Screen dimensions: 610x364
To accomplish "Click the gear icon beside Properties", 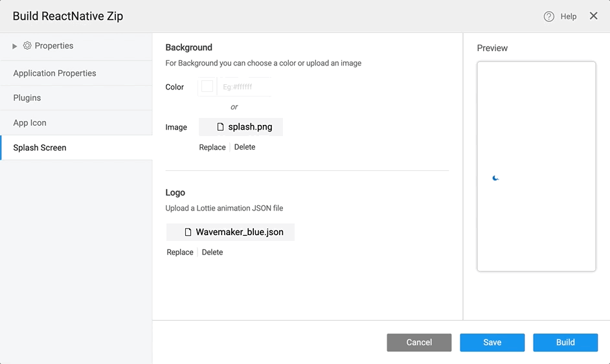I will pos(27,46).
